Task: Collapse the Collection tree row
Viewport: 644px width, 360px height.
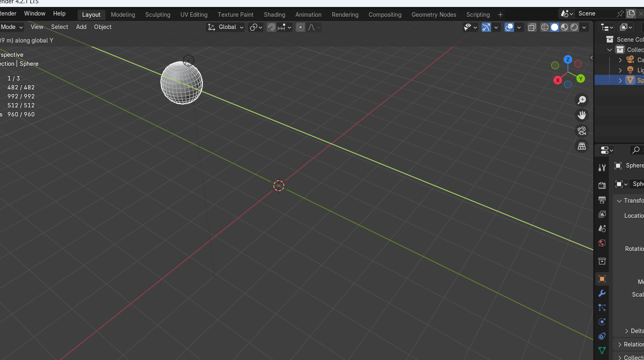Action: tap(610, 50)
